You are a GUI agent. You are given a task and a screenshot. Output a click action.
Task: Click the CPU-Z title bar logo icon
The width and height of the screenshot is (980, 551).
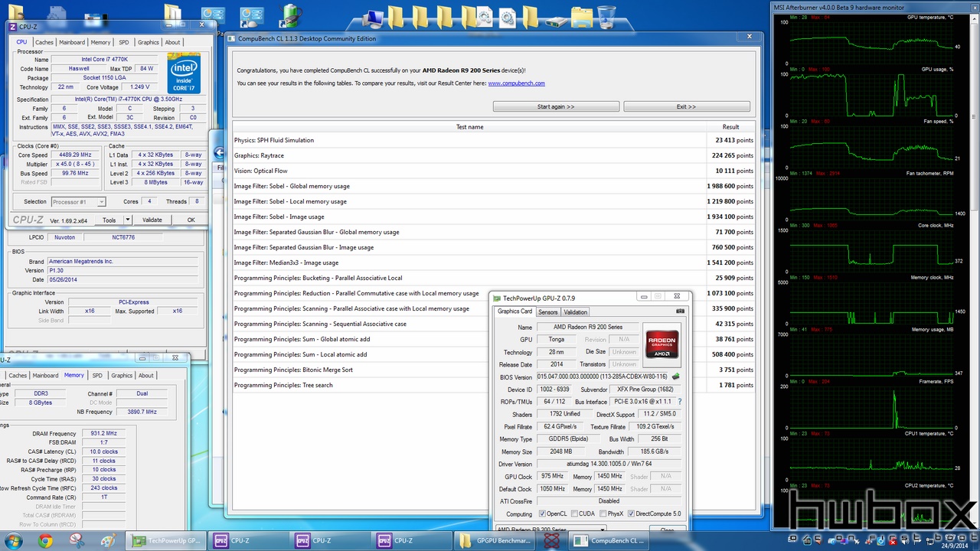pyautogui.click(x=12, y=26)
